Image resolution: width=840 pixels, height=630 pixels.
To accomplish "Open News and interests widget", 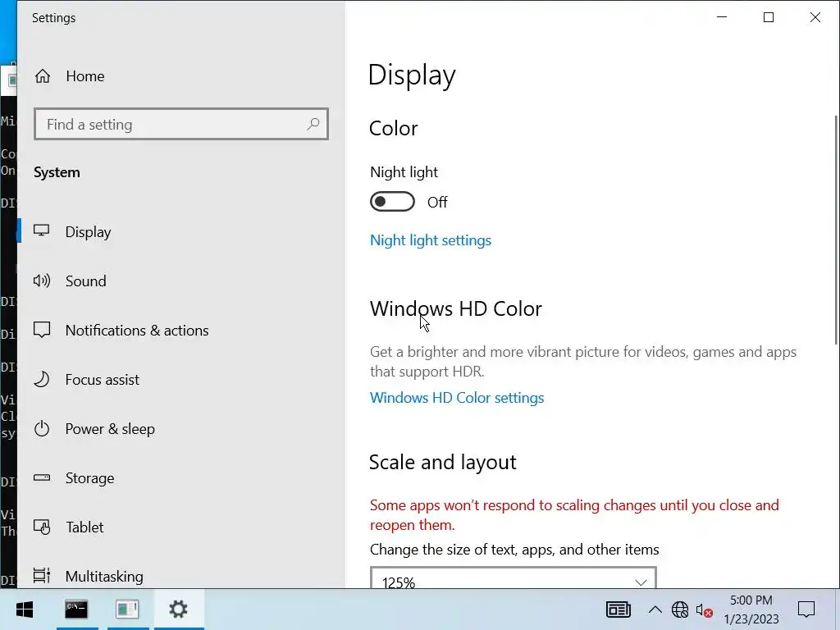I will (619, 609).
